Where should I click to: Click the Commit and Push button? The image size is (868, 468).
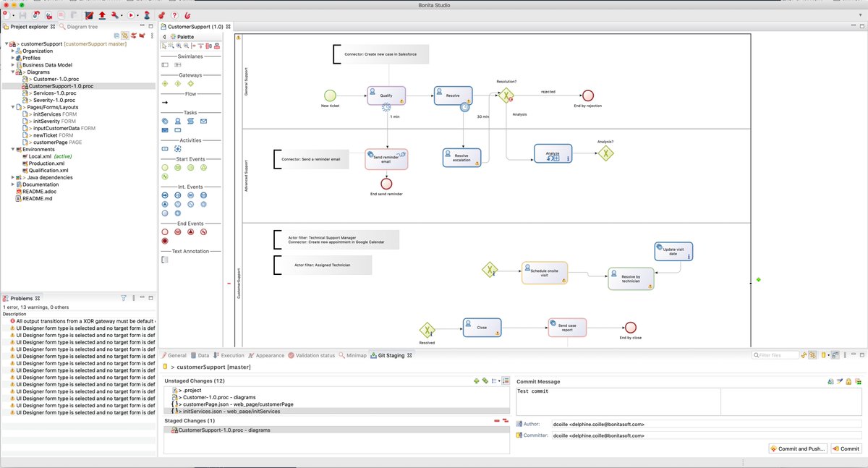[797, 448]
